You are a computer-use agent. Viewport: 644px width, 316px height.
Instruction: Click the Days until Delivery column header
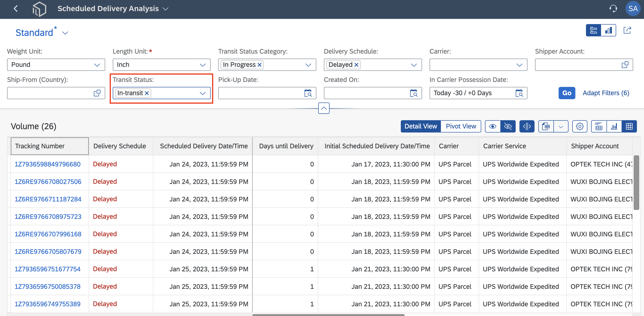[x=285, y=146]
